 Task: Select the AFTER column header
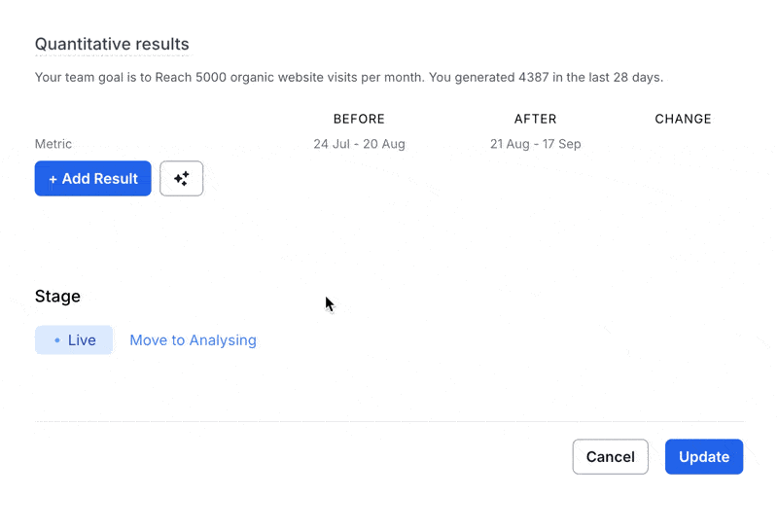pos(536,119)
